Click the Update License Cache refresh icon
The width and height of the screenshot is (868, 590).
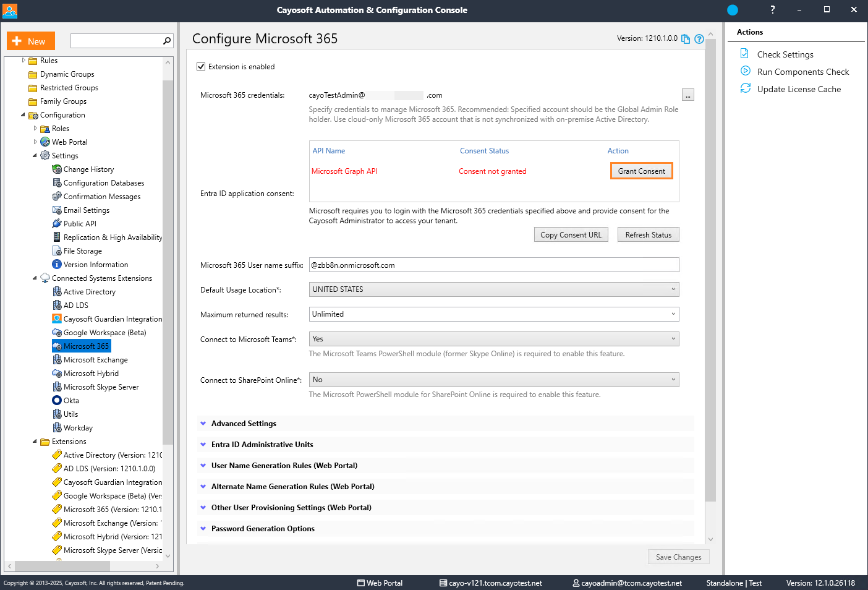[746, 88]
